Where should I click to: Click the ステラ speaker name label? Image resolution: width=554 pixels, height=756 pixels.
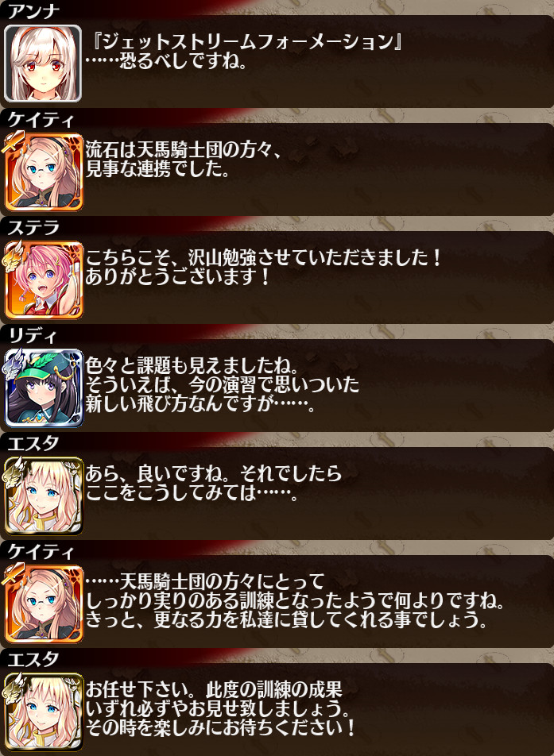point(33,227)
